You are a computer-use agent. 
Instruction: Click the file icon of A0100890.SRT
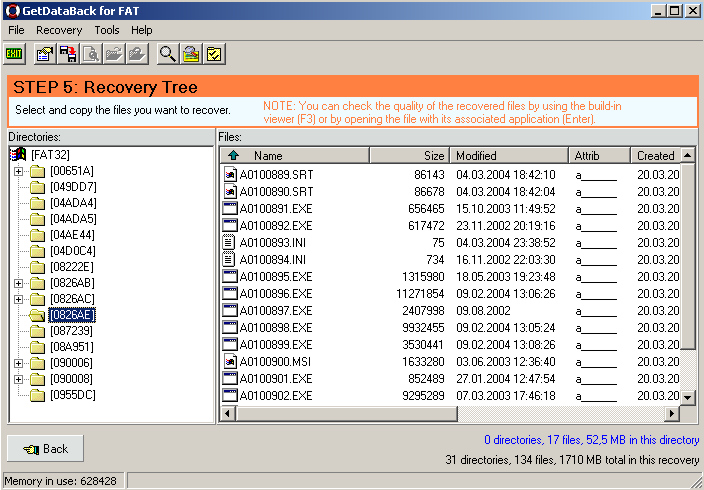(230, 191)
